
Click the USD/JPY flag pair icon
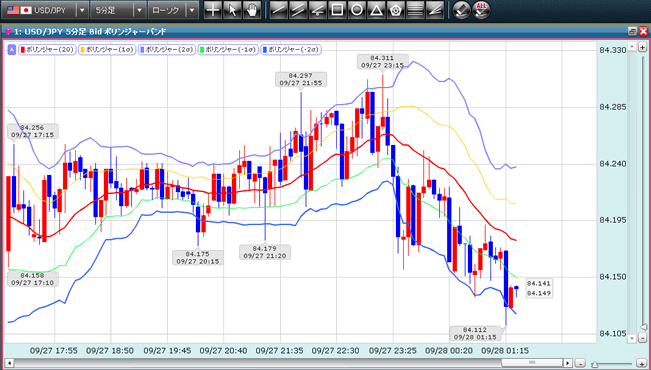(x=19, y=10)
